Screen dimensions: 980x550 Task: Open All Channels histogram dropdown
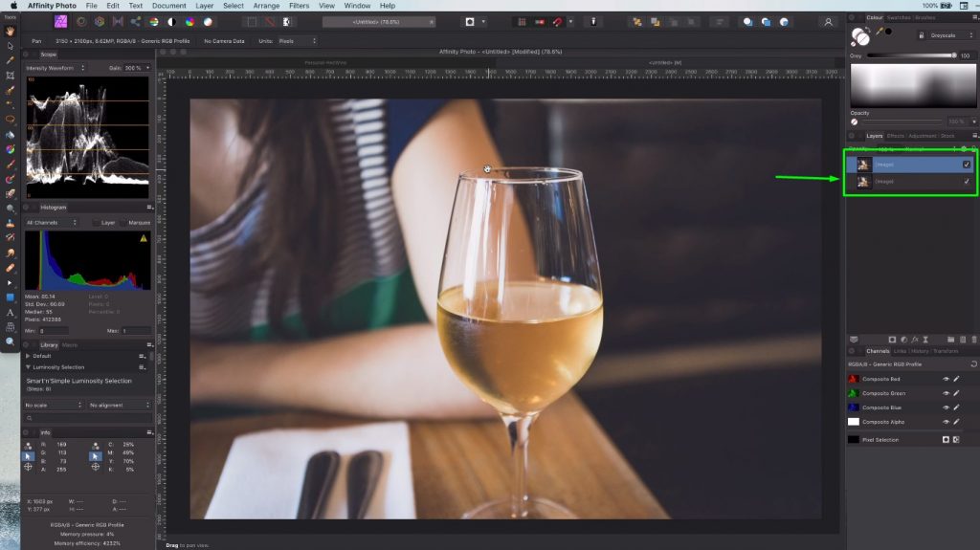pos(51,223)
